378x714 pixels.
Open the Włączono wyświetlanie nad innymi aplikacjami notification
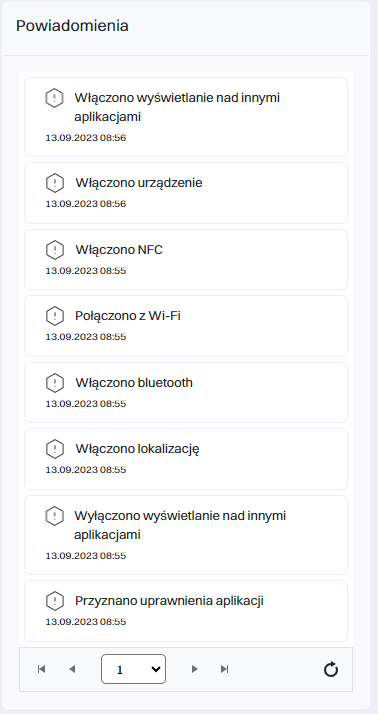pyautogui.click(x=186, y=117)
